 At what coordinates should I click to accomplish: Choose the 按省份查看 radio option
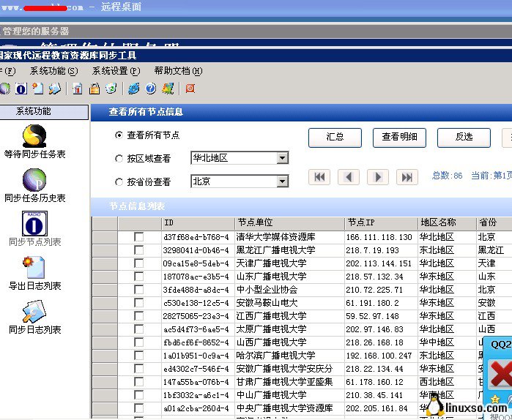(119, 182)
